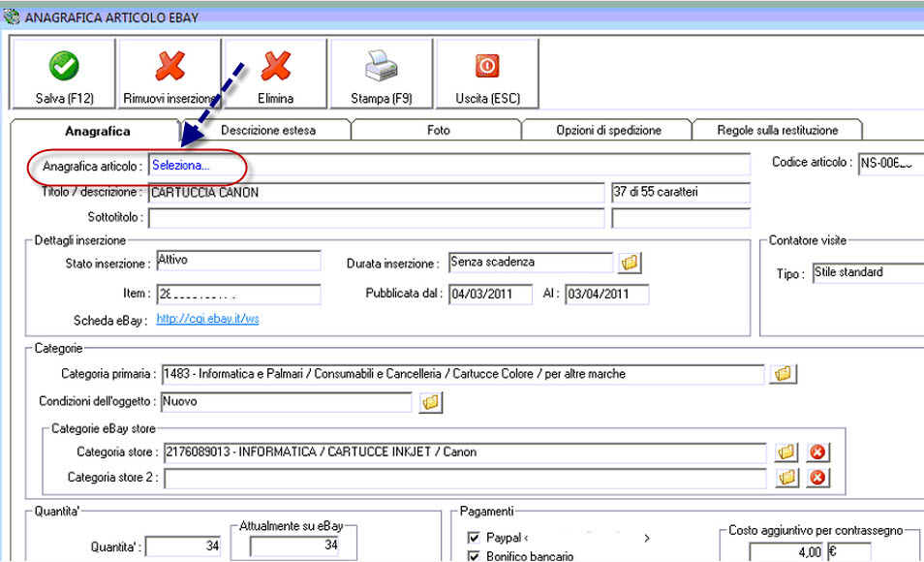The image size is (924, 562).
Task: Click the Codice articolo field
Action: 891,163
